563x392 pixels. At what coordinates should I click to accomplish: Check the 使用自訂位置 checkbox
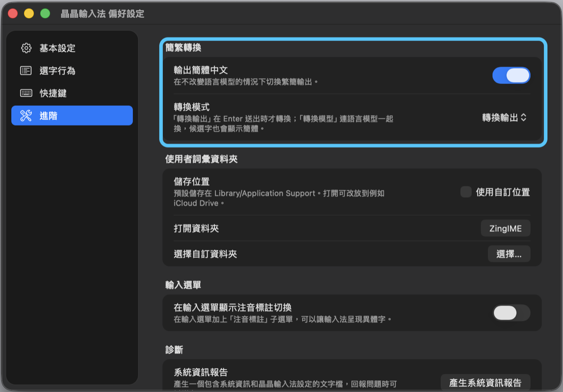(466, 192)
